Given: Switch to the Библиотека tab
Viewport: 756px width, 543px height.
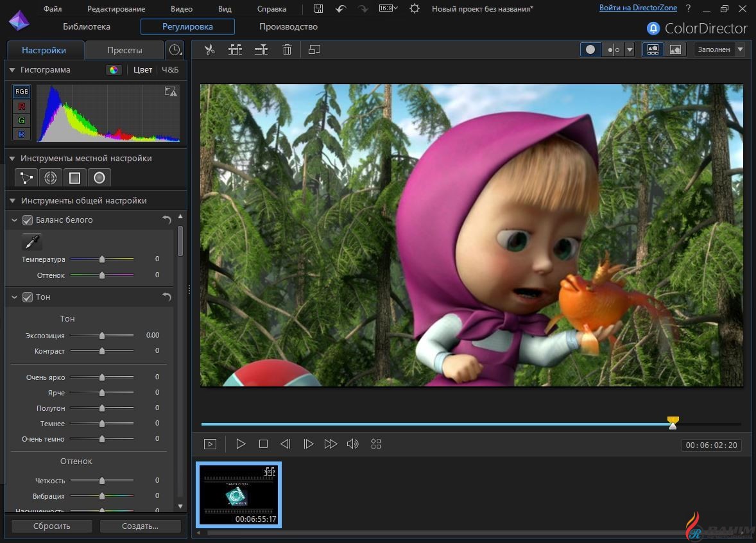Looking at the screenshot, I should (x=87, y=26).
